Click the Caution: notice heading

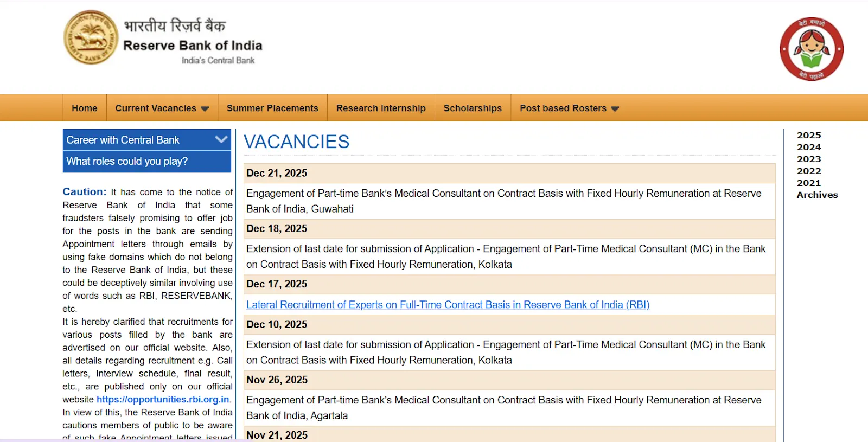pos(85,191)
